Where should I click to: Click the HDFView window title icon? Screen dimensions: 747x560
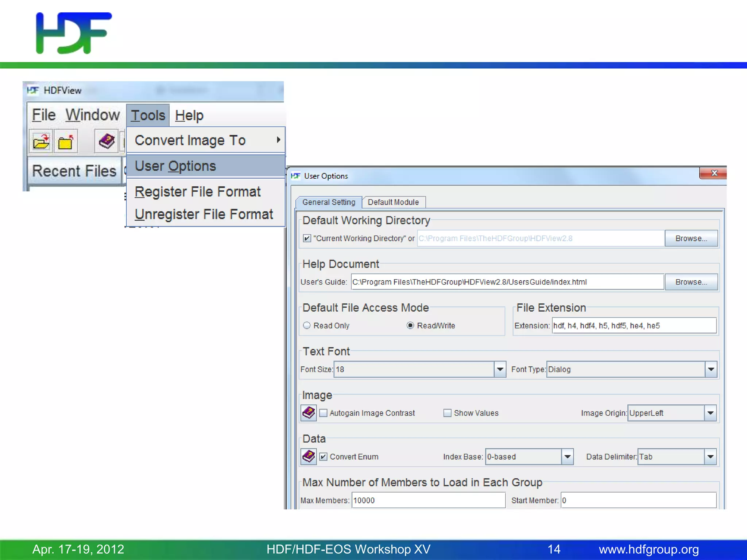point(33,90)
